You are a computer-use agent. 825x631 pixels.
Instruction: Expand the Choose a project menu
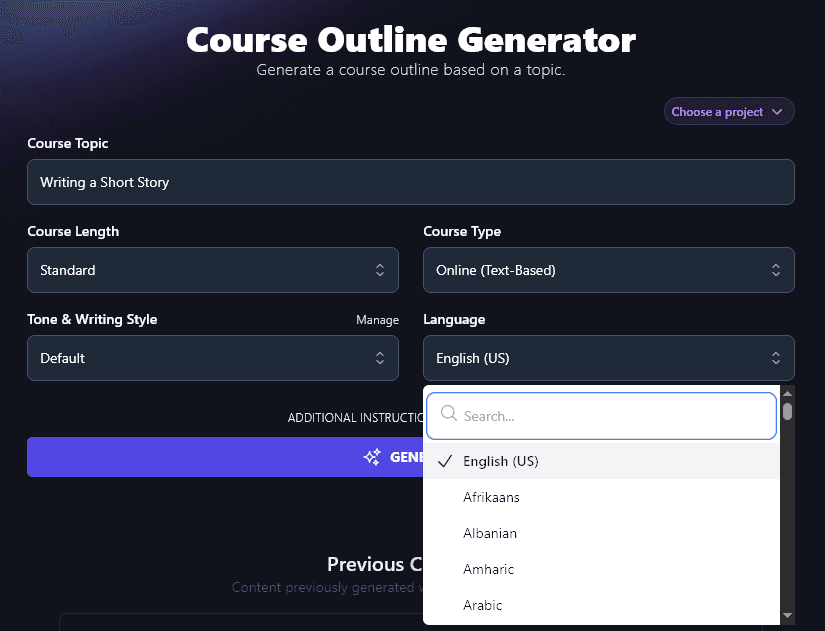(728, 111)
